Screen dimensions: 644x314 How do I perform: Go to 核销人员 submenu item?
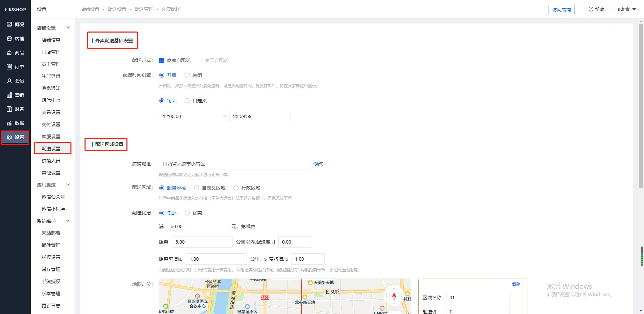(x=51, y=161)
